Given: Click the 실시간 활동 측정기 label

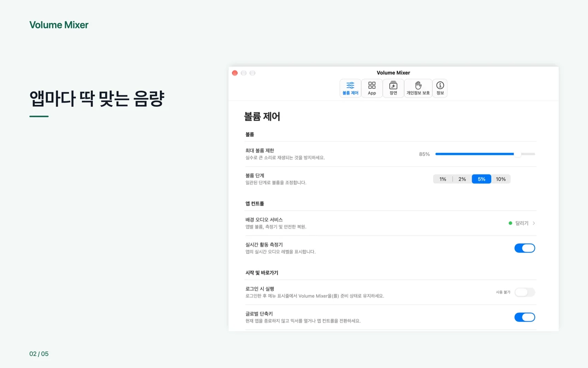Looking at the screenshot, I should 264,245.
